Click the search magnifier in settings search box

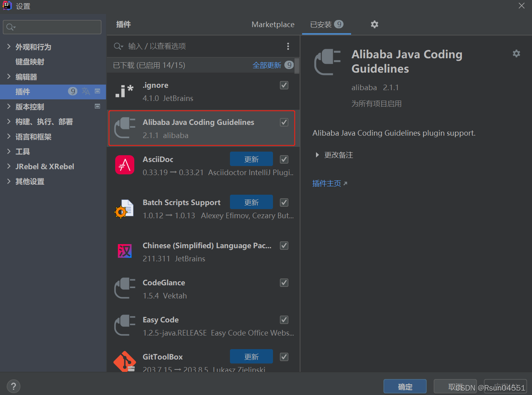[11, 27]
